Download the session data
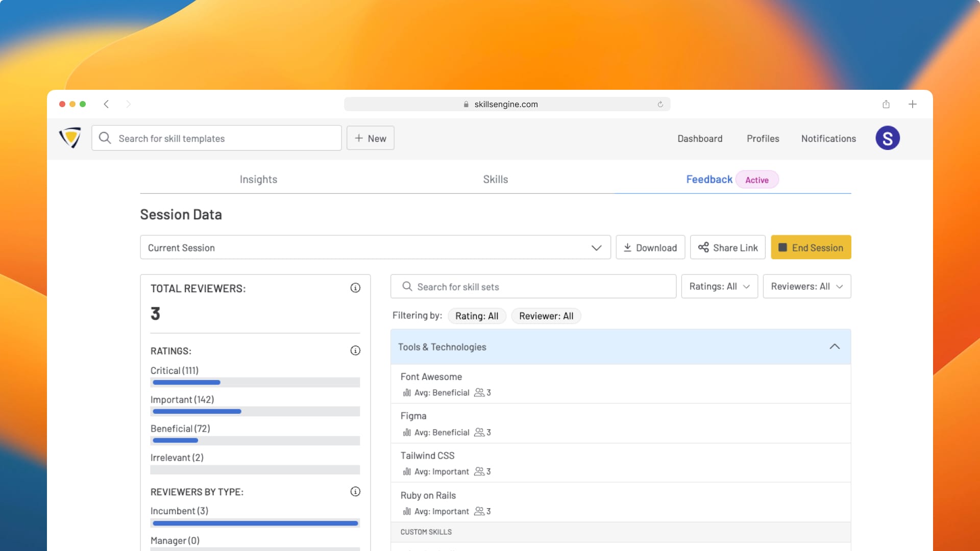 [650, 247]
